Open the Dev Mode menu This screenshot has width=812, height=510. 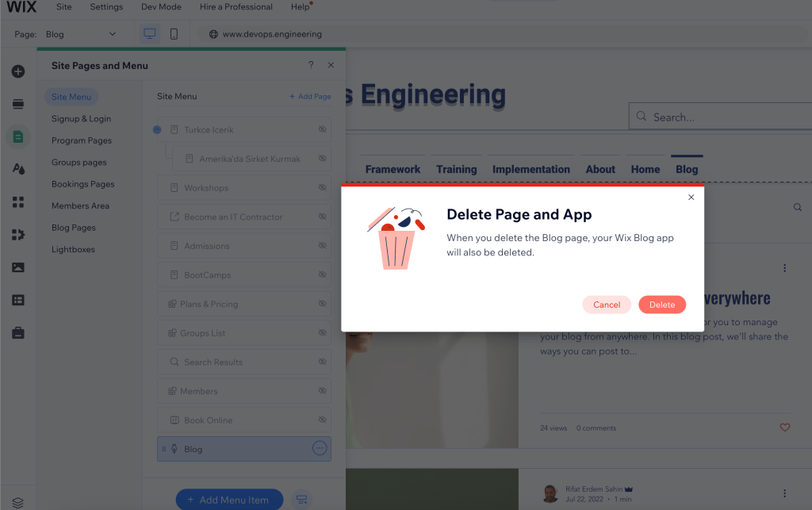click(161, 6)
